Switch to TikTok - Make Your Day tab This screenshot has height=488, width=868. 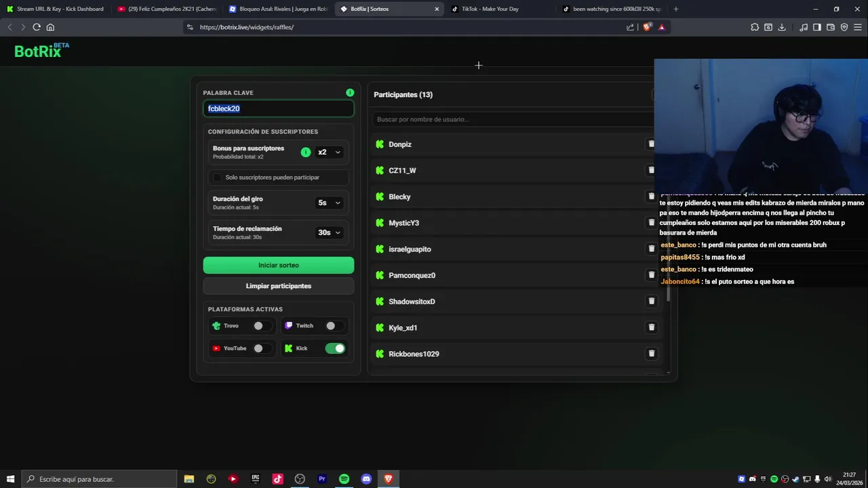500,9
